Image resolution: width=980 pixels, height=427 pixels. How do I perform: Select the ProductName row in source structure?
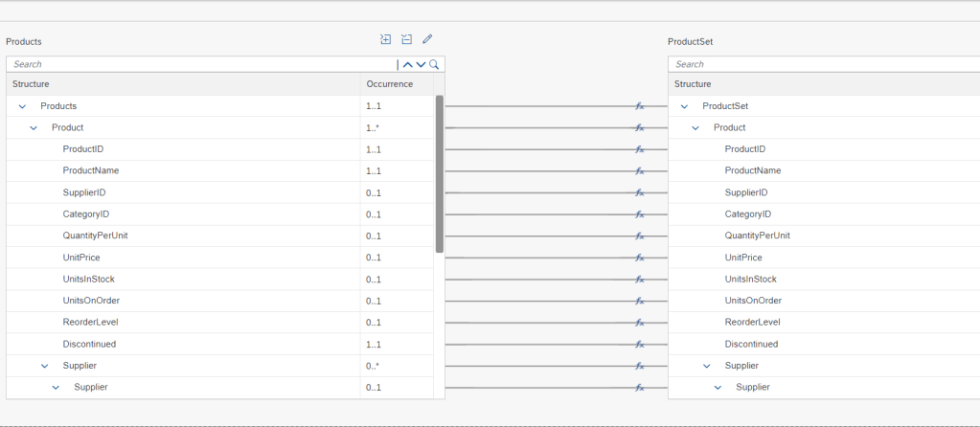click(91, 170)
